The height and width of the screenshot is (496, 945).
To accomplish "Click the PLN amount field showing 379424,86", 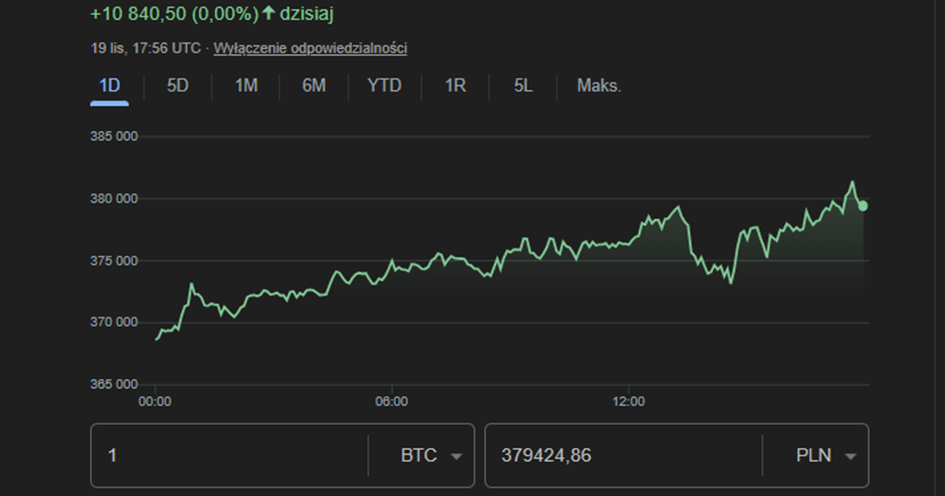I will coord(624,456).
